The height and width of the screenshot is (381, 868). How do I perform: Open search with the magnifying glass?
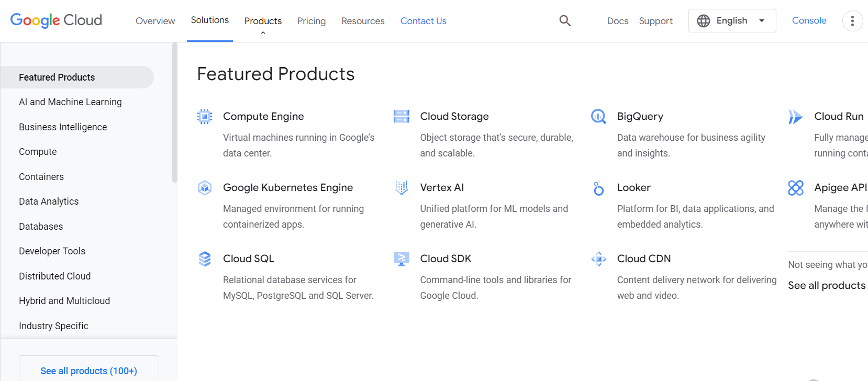564,21
